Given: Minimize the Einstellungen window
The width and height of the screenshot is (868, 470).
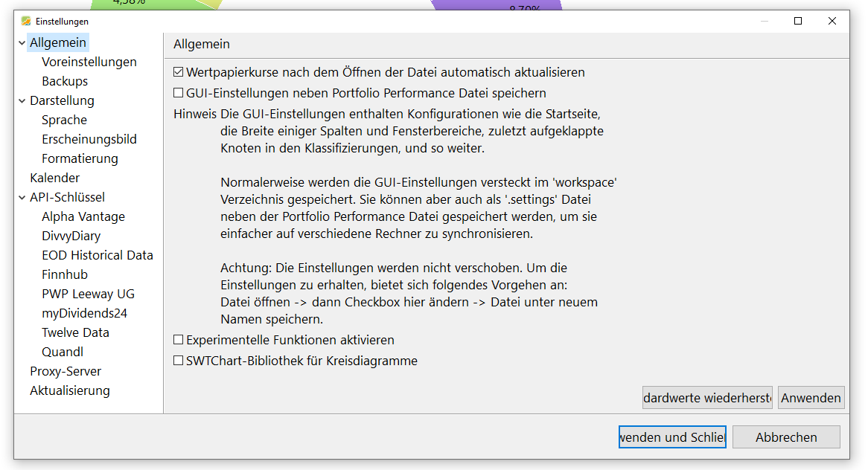Looking at the screenshot, I should click(765, 21).
